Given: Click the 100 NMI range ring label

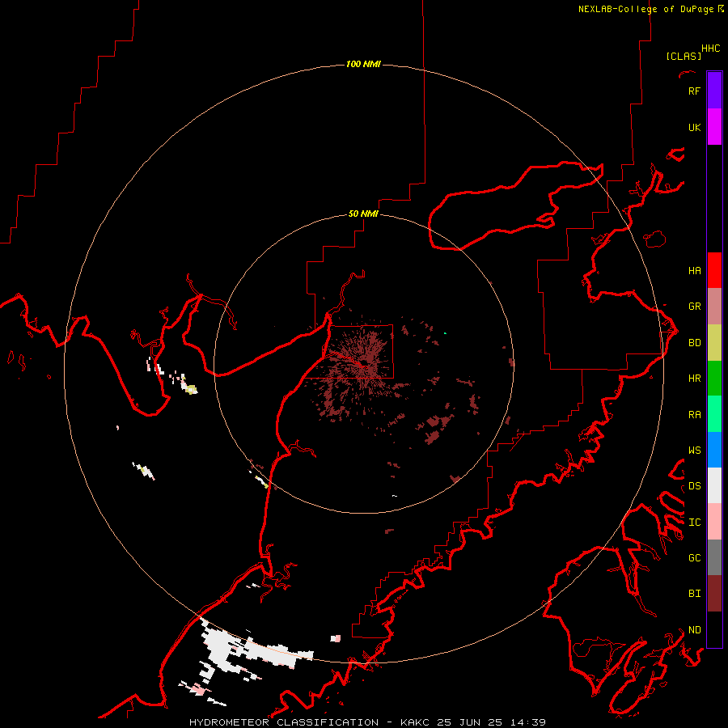Looking at the screenshot, I should [x=363, y=64].
